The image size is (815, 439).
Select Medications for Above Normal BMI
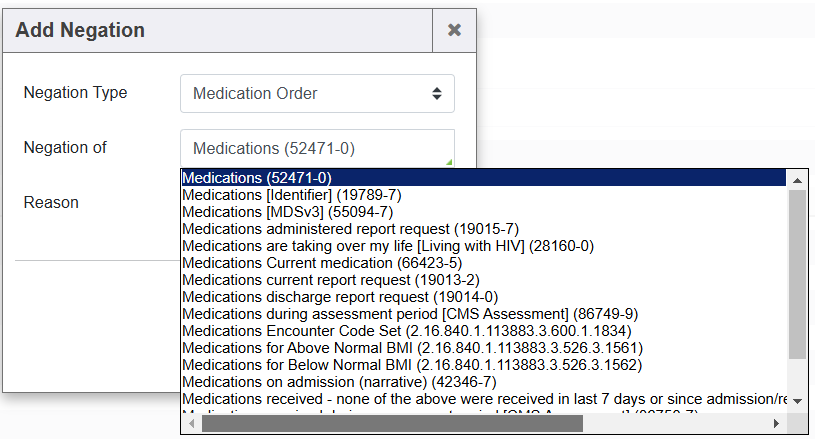(411, 348)
